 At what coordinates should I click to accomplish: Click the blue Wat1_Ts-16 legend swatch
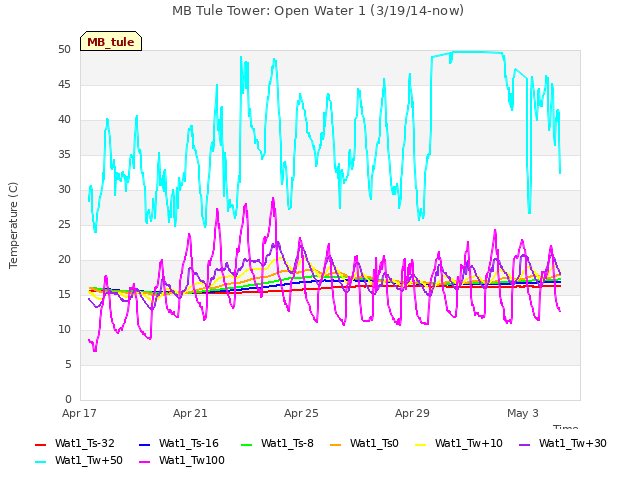(144, 444)
